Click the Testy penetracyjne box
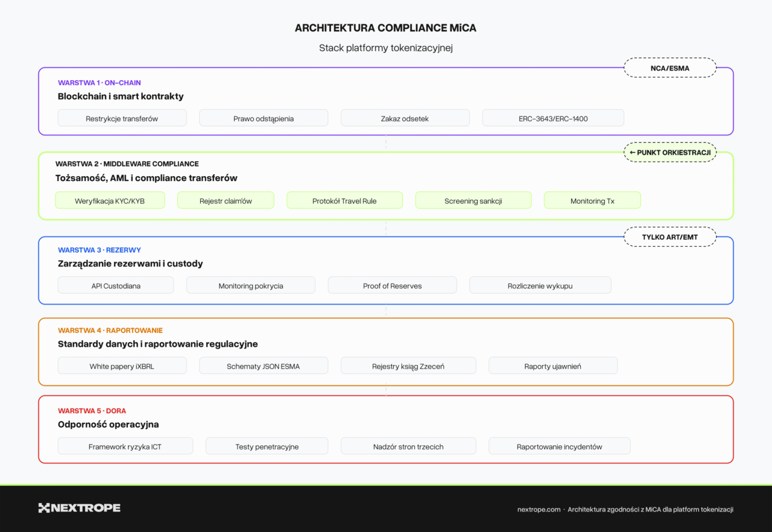The height and width of the screenshot is (532, 772). pyautogui.click(x=267, y=446)
